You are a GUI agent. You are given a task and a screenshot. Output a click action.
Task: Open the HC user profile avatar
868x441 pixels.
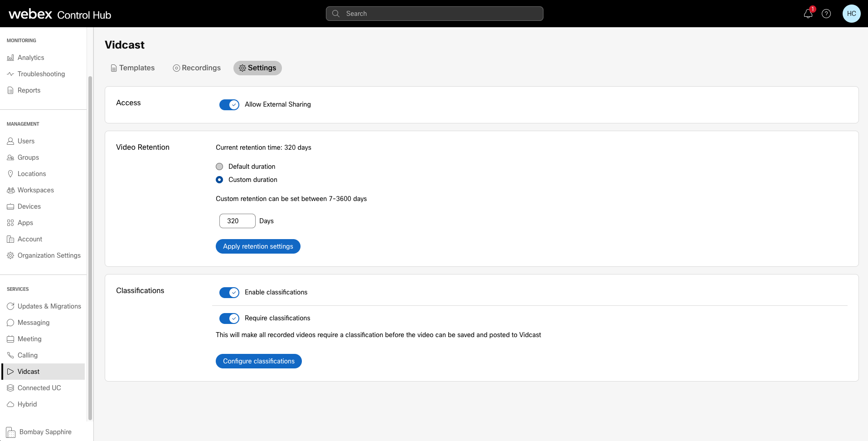[851, 14]
